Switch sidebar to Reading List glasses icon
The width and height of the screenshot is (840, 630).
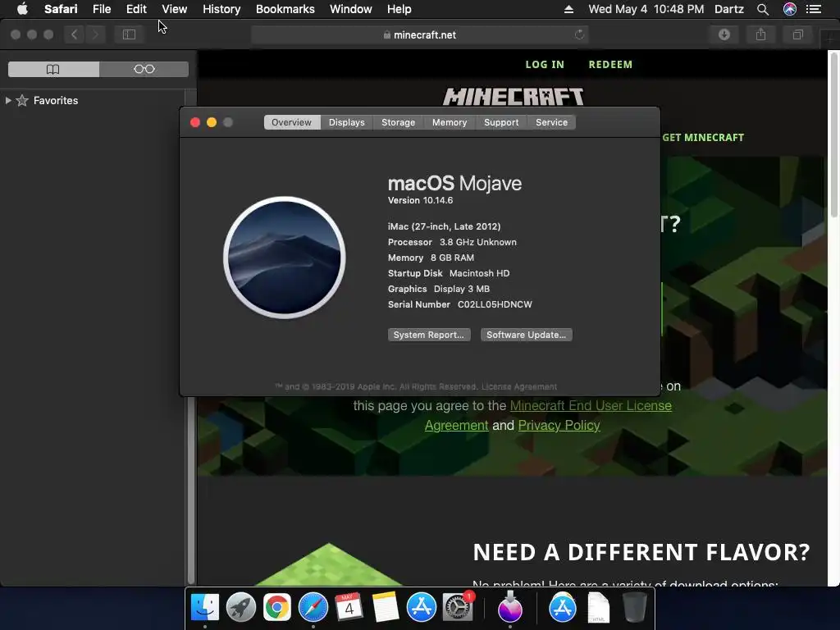144,69
